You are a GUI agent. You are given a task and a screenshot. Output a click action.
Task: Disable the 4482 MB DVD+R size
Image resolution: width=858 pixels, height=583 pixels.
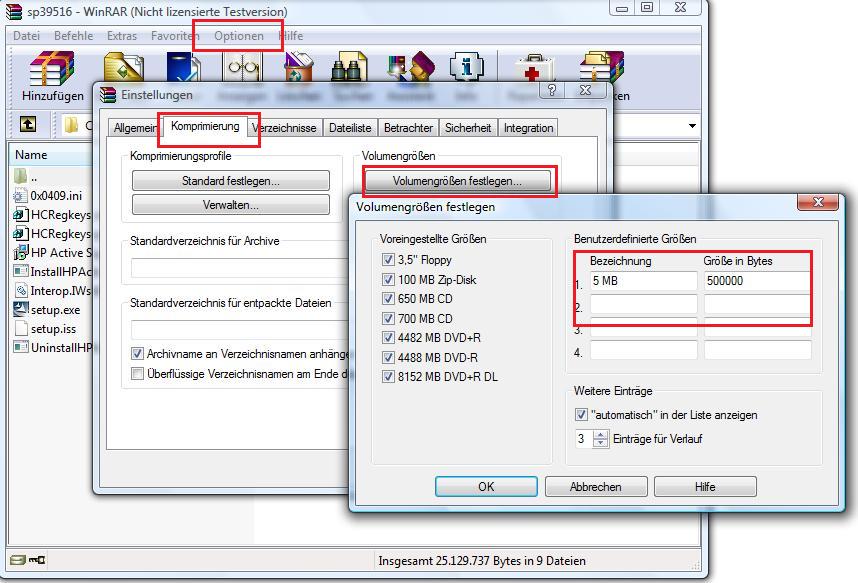coord(388,337)
